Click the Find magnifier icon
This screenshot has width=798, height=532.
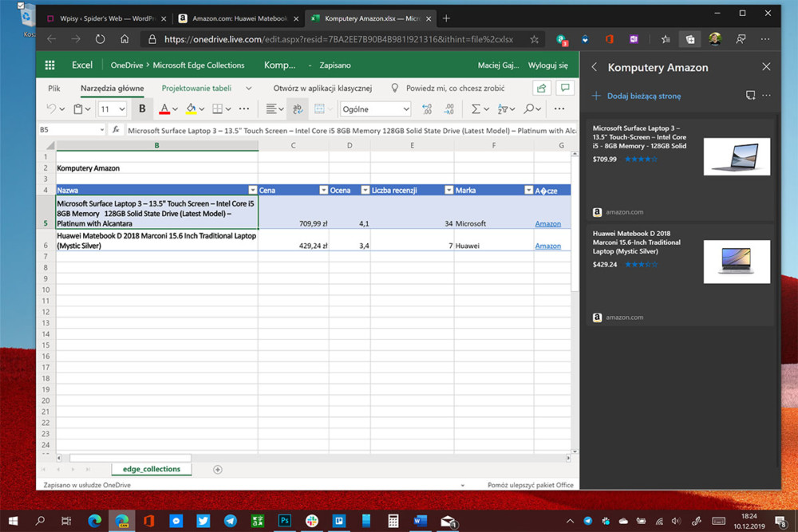[529, 108]
